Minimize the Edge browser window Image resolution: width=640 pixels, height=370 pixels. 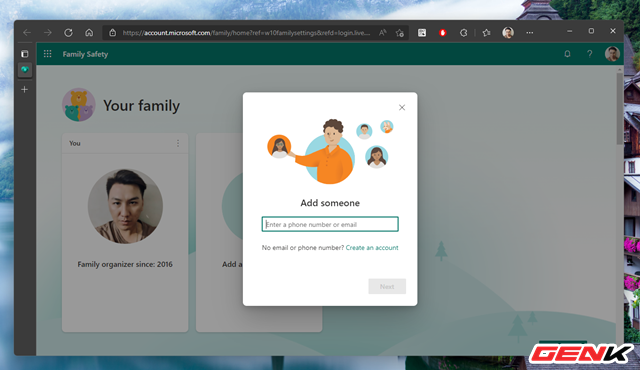coord(569,31)
